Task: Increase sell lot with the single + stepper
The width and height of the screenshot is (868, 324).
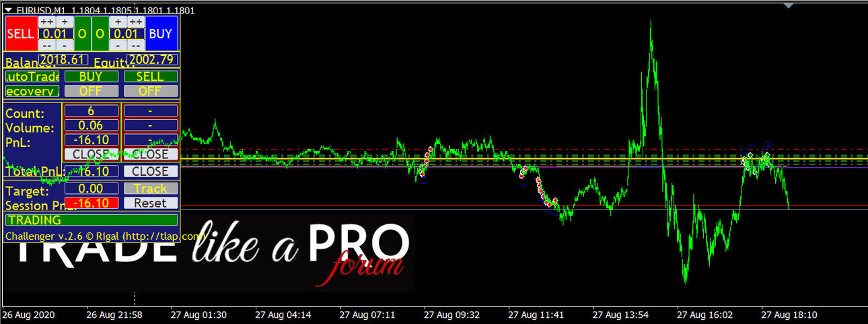Action: tap(65, 22)
